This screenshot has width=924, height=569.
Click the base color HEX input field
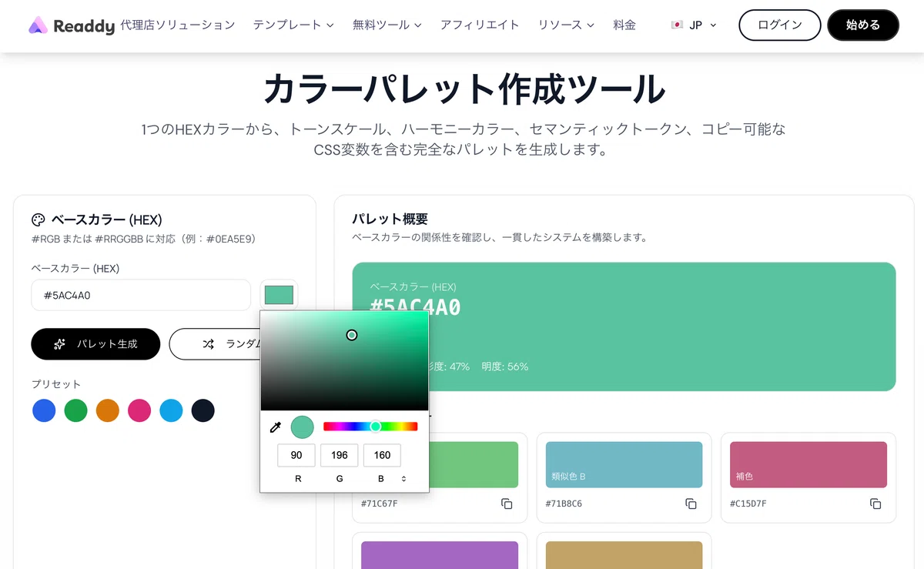(x=141, y=295)
